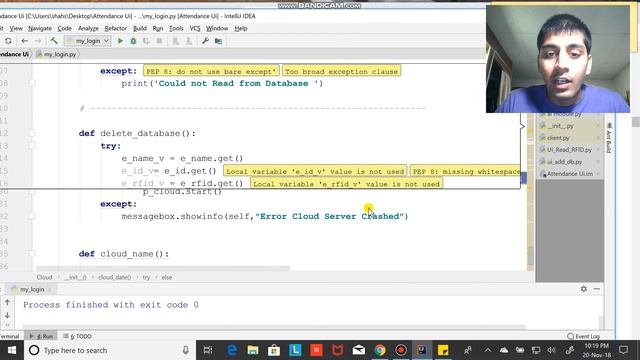Open Run panel gear settings
640x360 pixels.
(x=584, y=289)
